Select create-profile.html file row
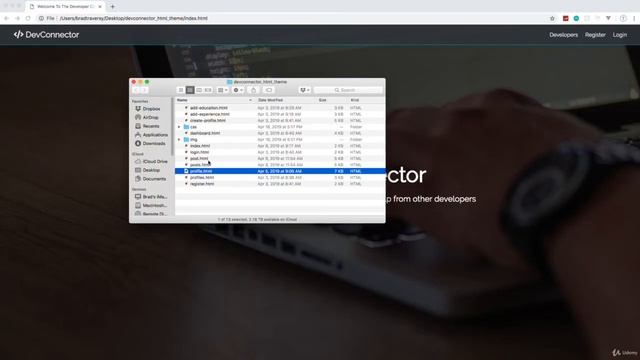The width and height of the screenshot is (640, 360). (280, 121)
